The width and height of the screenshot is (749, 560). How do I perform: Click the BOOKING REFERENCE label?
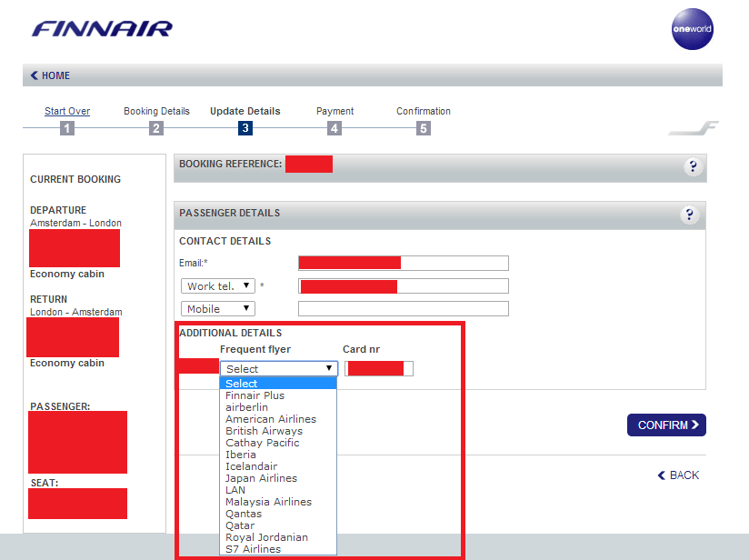tap(231, 164)
